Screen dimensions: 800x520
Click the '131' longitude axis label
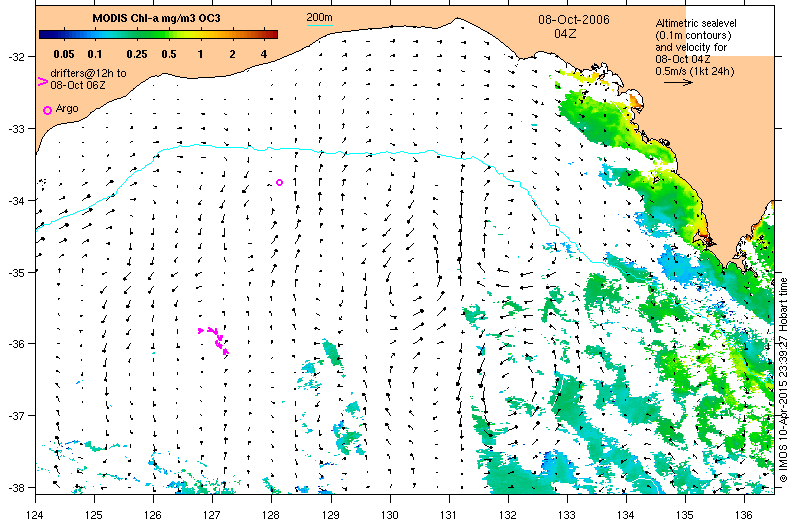[x=449, y=514]
